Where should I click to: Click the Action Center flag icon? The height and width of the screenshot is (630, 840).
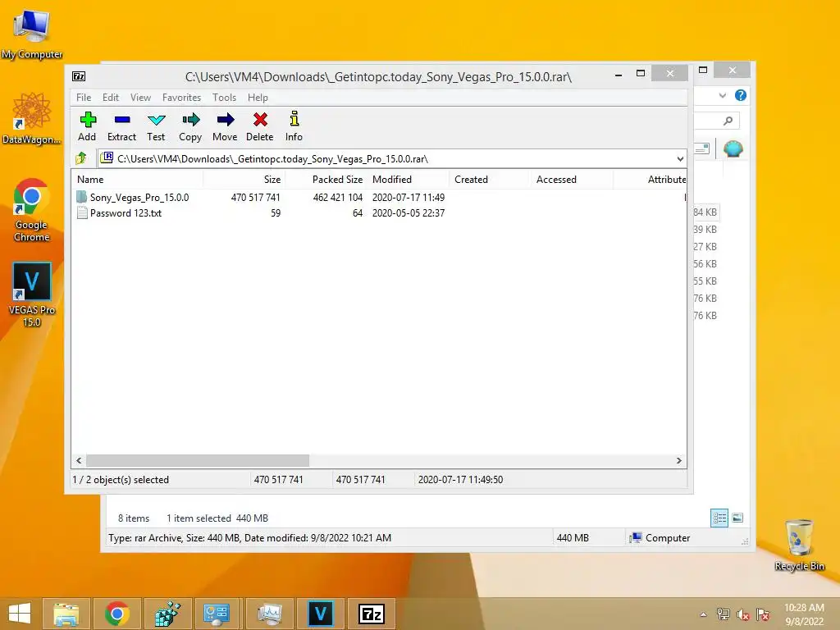coord(763,614)
